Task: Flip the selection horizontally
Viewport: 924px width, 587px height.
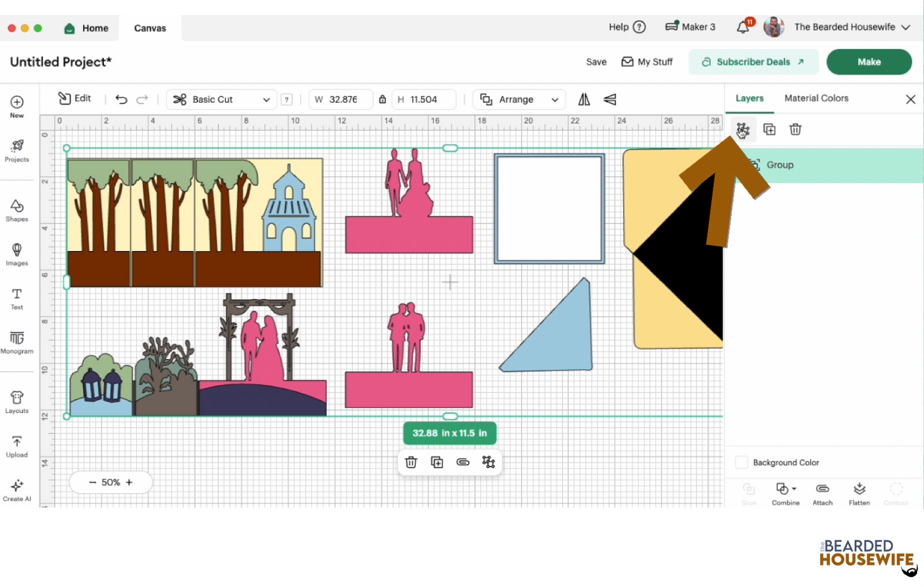Action: [x=584, y=99]
